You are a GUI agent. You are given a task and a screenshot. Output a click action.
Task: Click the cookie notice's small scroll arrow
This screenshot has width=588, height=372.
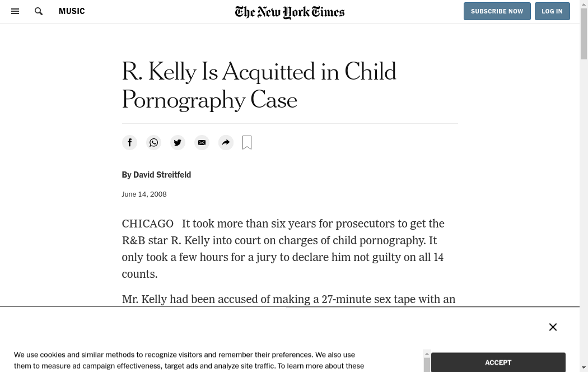(x=427, y=354)
